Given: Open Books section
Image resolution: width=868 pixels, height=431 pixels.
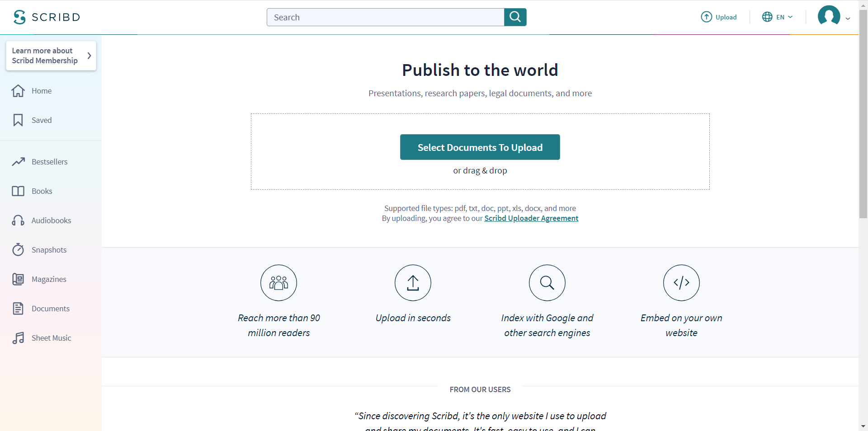Looking at the screenshot, I should tap(42, 191).
